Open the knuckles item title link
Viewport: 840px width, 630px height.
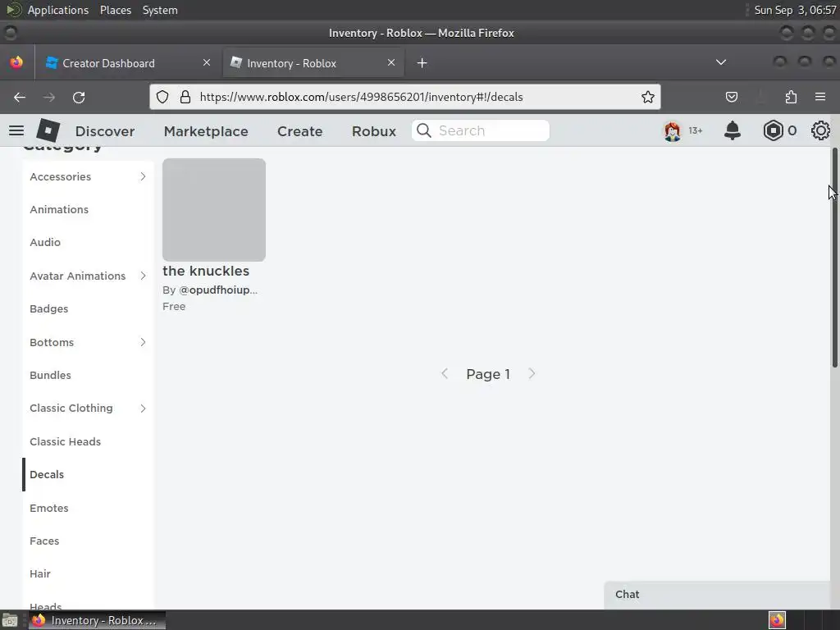click(x=206, y=271)
